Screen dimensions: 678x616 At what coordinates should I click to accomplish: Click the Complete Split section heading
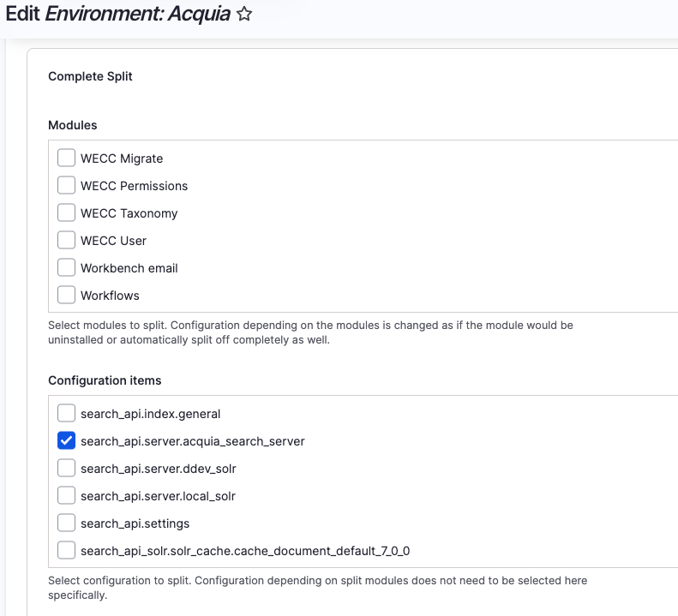(x=90, y=76)
